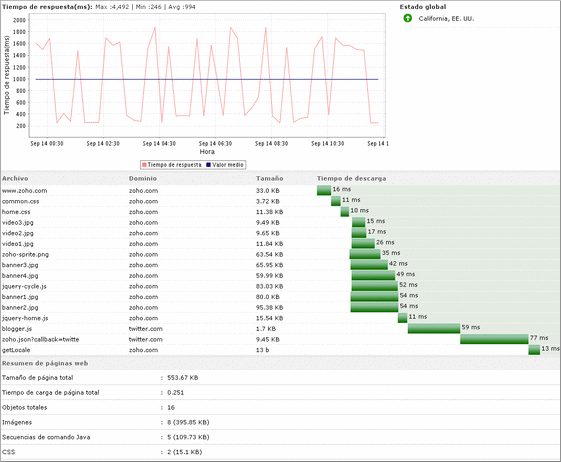
Task: Click the Sep 14 06:30 axis label
Action: point(215,144)
